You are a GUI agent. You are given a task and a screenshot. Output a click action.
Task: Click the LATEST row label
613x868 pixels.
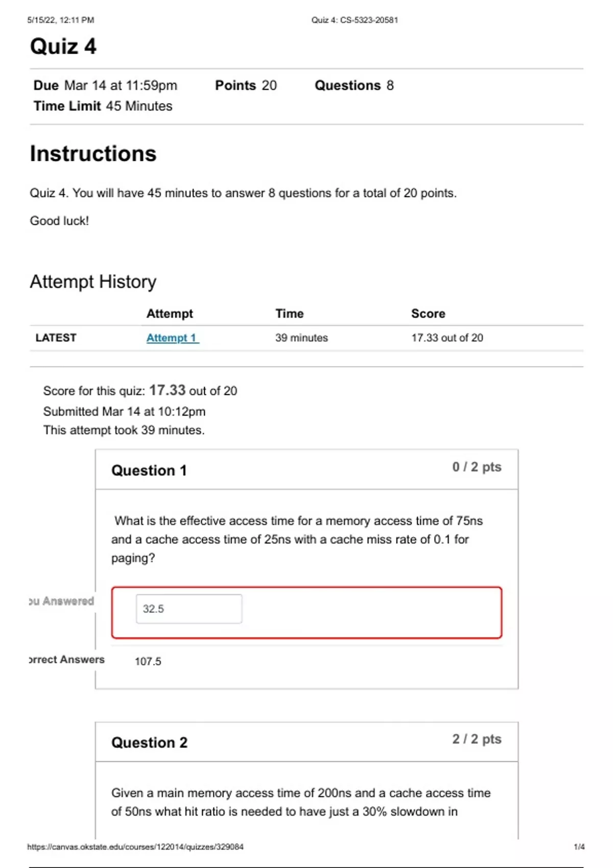click(56, 338)
